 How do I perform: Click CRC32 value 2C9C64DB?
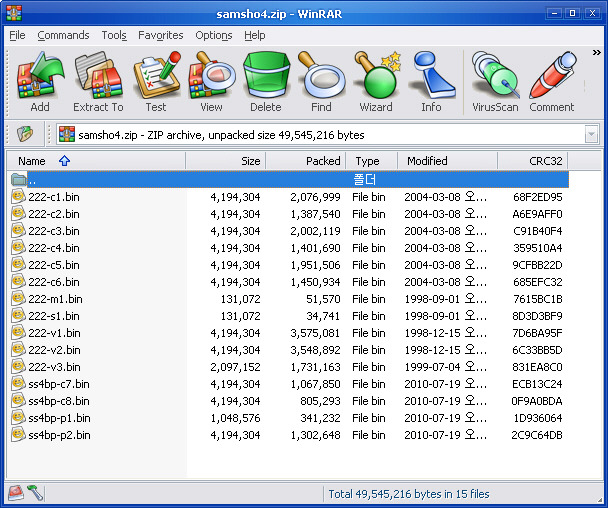(x=537, y=435)
